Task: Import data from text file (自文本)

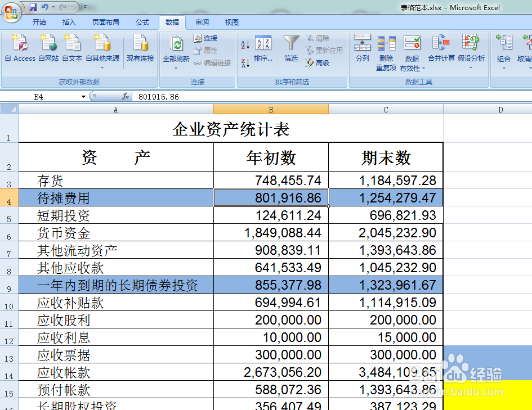Action: [72, 48]
